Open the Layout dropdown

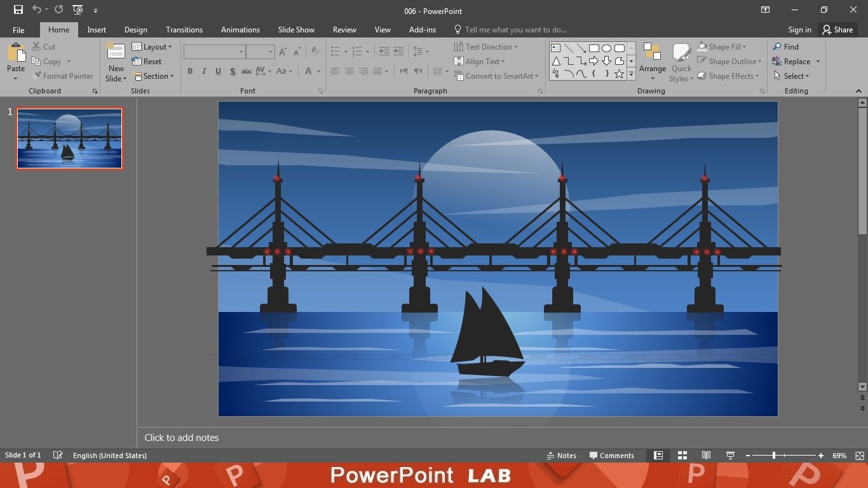click(x=152, y=46)
